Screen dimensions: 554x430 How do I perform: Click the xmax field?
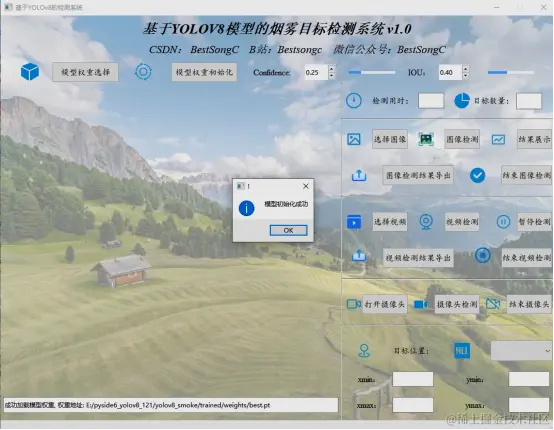pyautogui.click(x=413, y=405)
